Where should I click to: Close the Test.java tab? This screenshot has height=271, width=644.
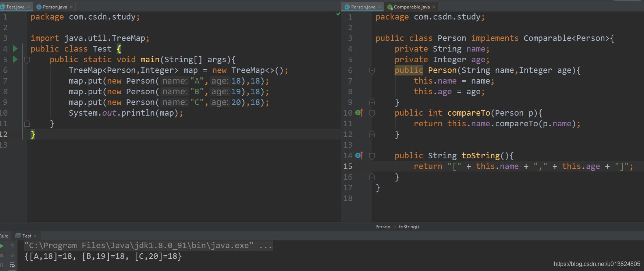tap(29, 7)
